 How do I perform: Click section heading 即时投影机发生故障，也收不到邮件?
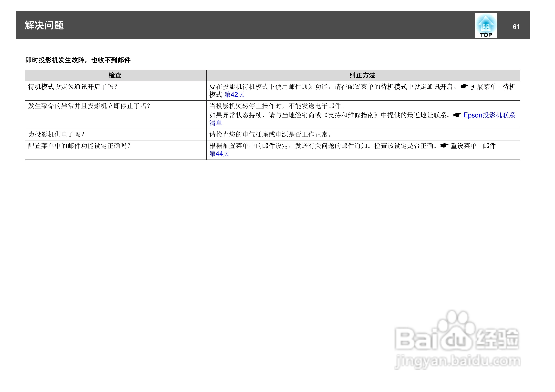click(78, 60)
